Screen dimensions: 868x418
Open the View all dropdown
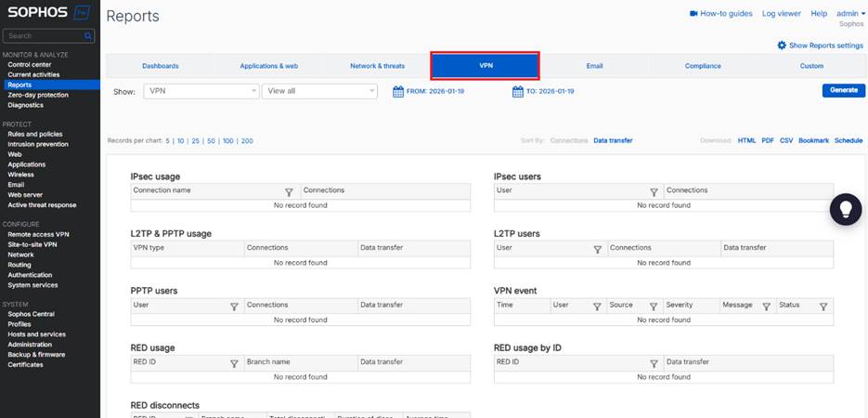click(320, 91)
